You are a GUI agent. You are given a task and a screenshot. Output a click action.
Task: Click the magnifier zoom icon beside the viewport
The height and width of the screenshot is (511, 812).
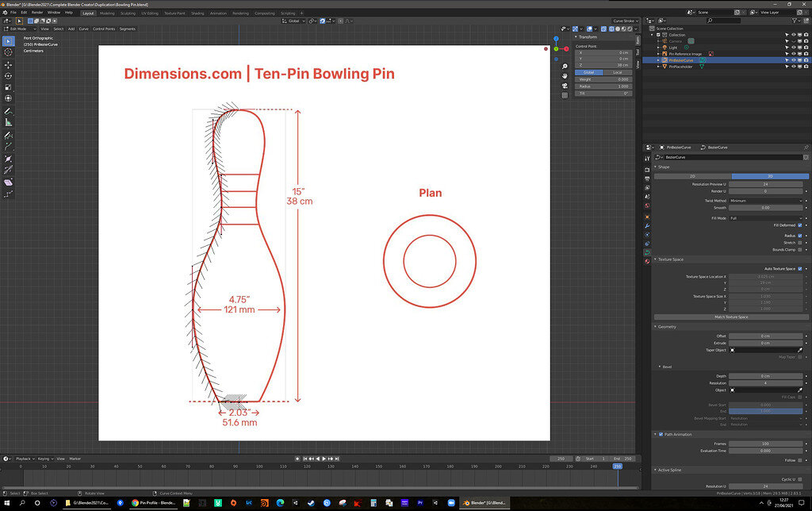click(564, 66)
